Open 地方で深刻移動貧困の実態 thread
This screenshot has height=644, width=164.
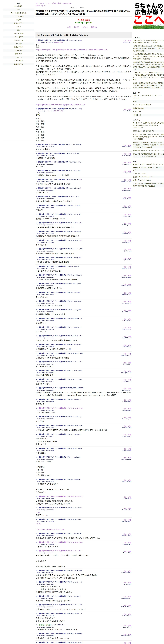[149, 56]
